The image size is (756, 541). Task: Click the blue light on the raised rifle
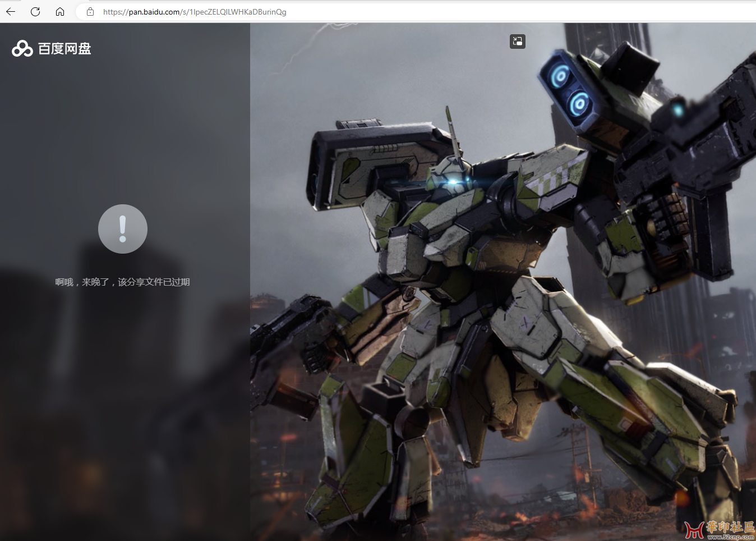(x=678, y=111)
